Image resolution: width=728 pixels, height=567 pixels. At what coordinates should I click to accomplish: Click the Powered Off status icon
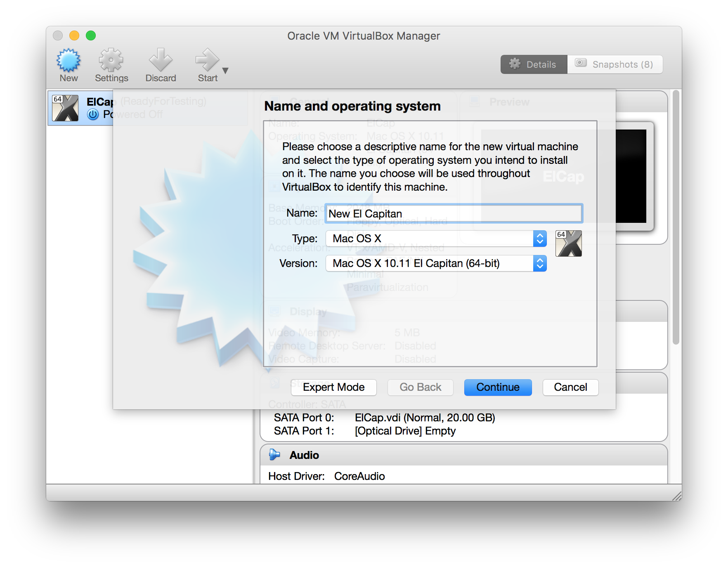pyautogui.click(x=93, y=114)
